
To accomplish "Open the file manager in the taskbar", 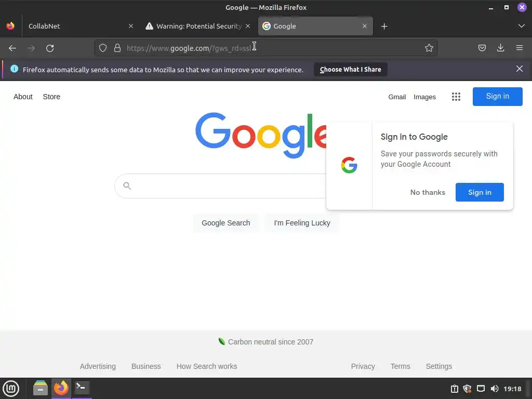I will click(41, 388).
